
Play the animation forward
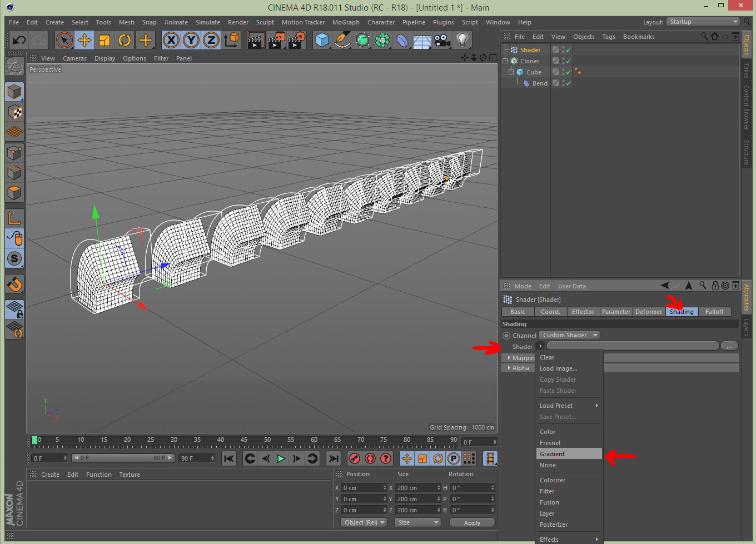pos(281,458)
